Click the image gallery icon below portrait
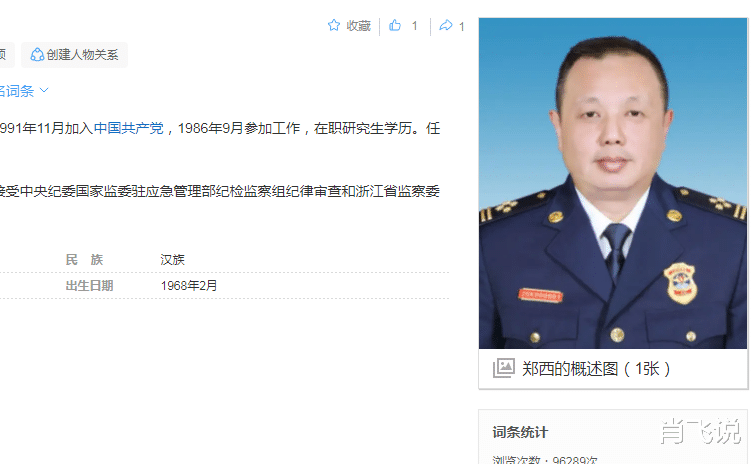 (x=503, y=368)
